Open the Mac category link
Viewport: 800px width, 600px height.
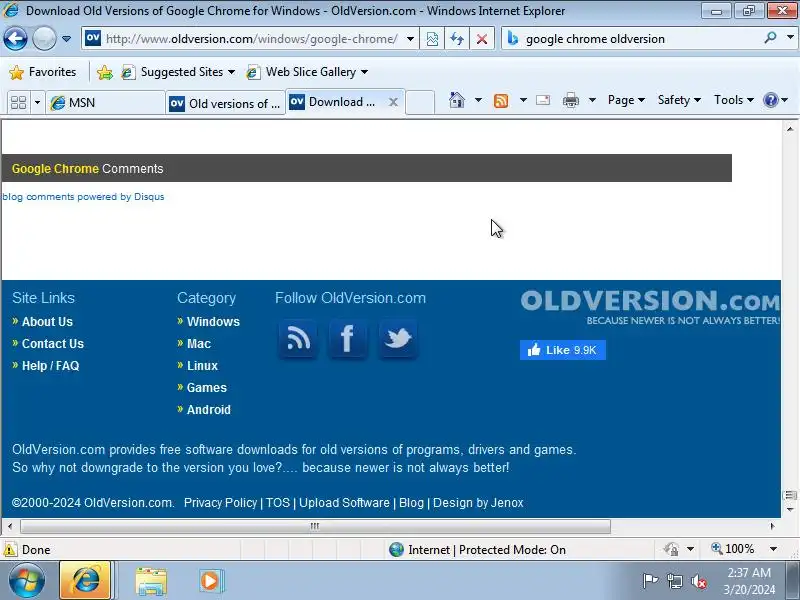198,343
